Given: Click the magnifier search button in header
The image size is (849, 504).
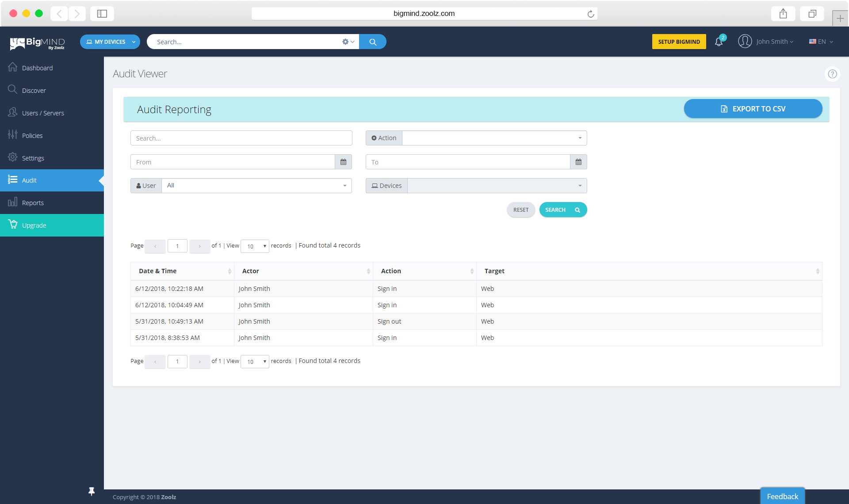Looking at the screenshot, I should (373, 42).
